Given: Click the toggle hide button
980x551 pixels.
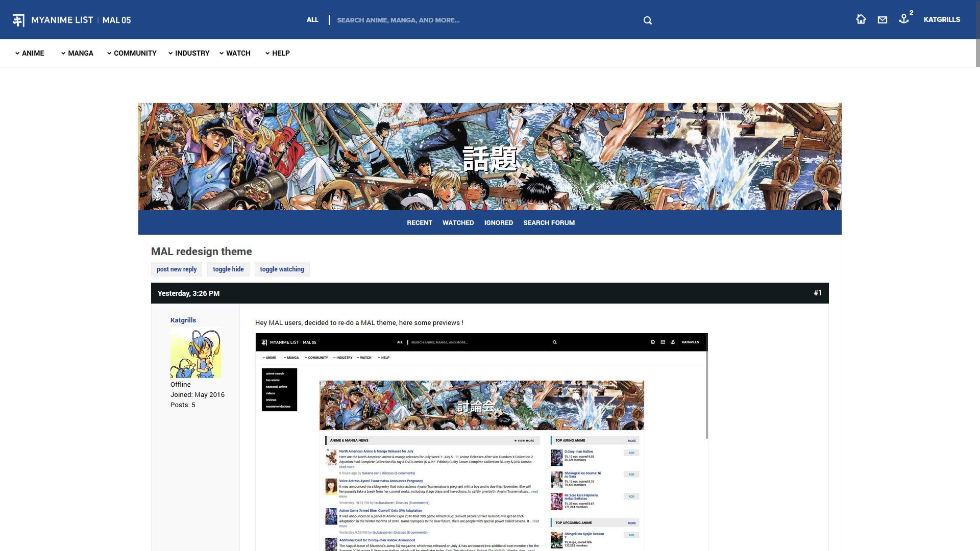Looking at the screenshot, I should [228, 269].
